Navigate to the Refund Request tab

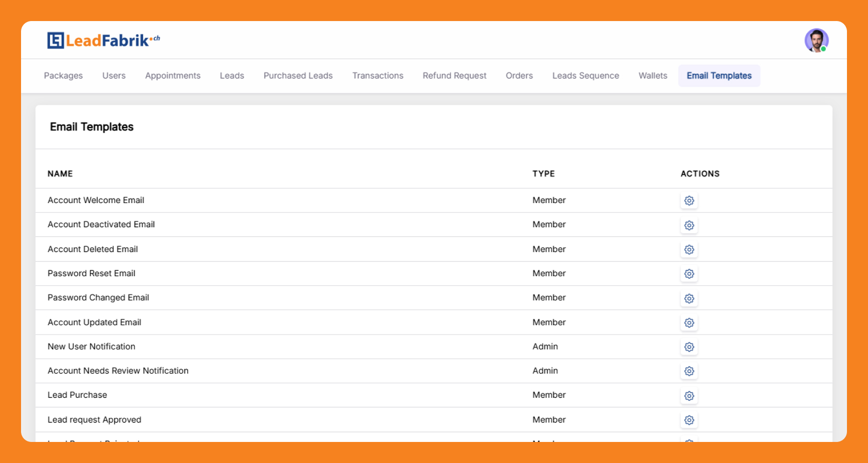click(455, 76)
